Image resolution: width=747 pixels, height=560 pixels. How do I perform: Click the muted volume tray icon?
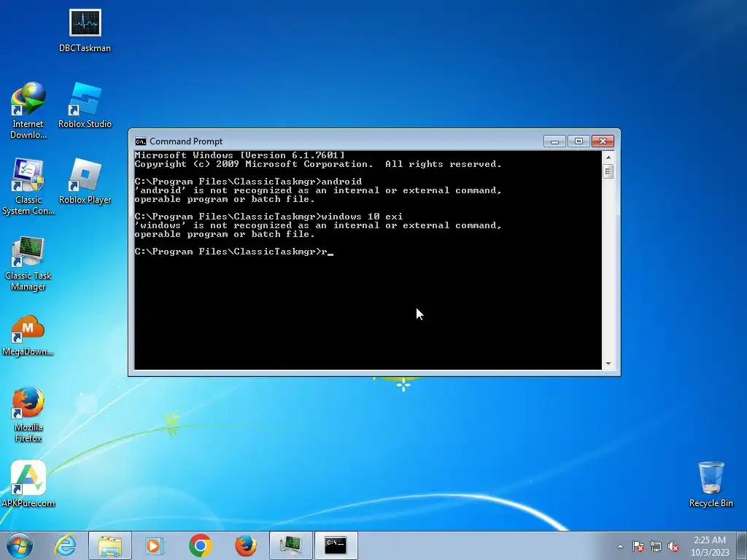pyautogui.click(x=673, y=546)
